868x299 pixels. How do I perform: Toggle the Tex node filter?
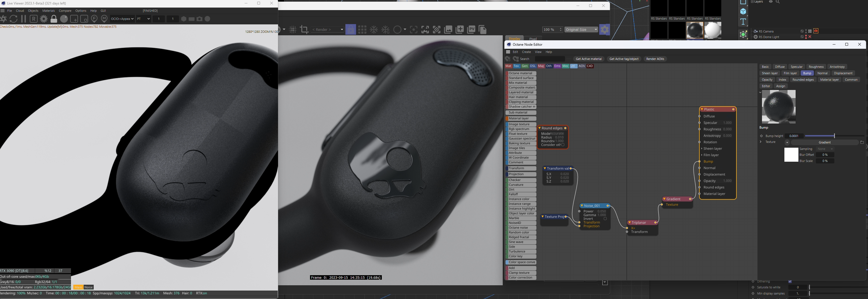[516, 66]
